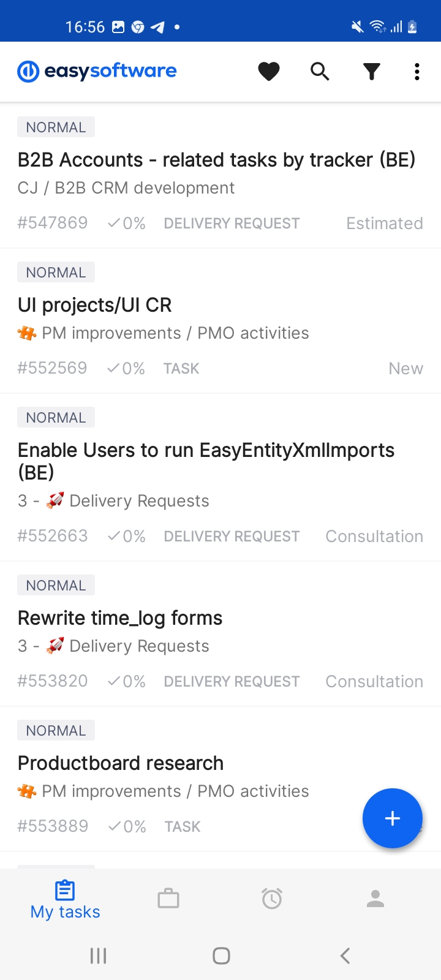Tap the 0% progress on #553820
This screenshot has height=980, width=441.
pos(127,682)
